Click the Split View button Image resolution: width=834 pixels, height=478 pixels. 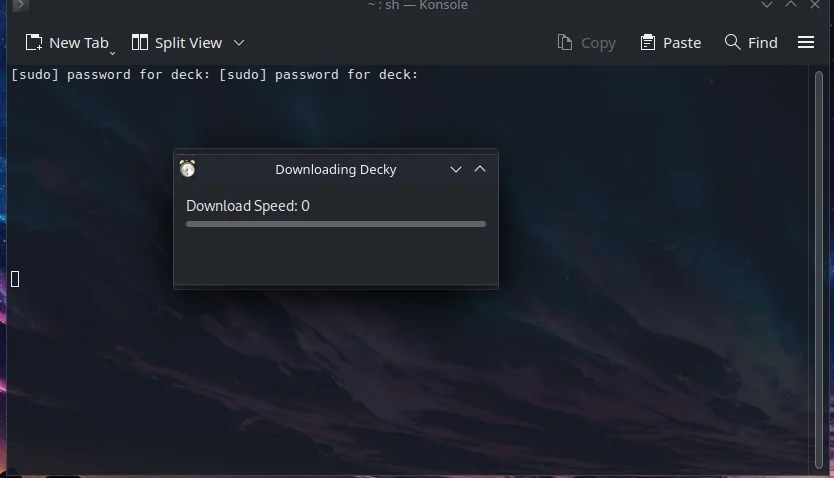pos(177,43)
